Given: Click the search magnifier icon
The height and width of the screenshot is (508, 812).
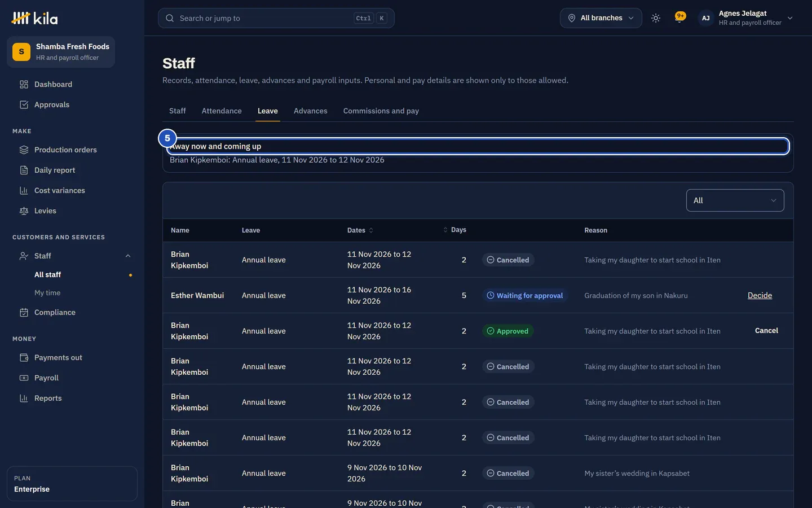Looking at the screenshot, I should pos(170,18).
